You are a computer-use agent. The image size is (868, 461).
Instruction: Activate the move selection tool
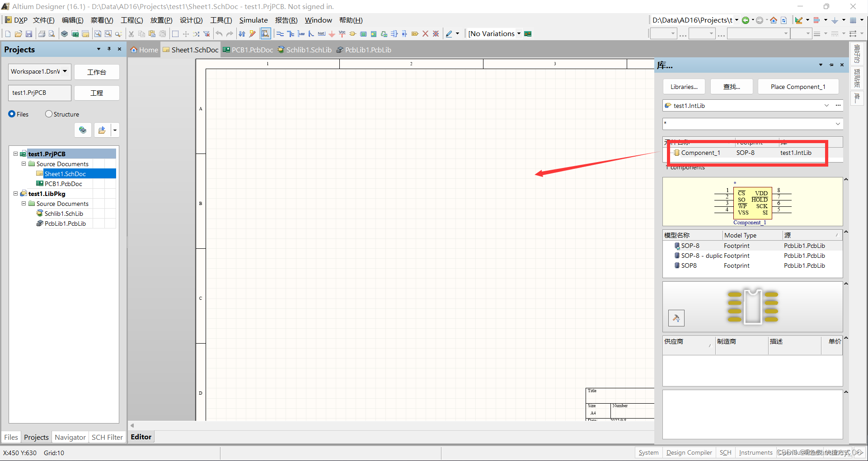186,34
